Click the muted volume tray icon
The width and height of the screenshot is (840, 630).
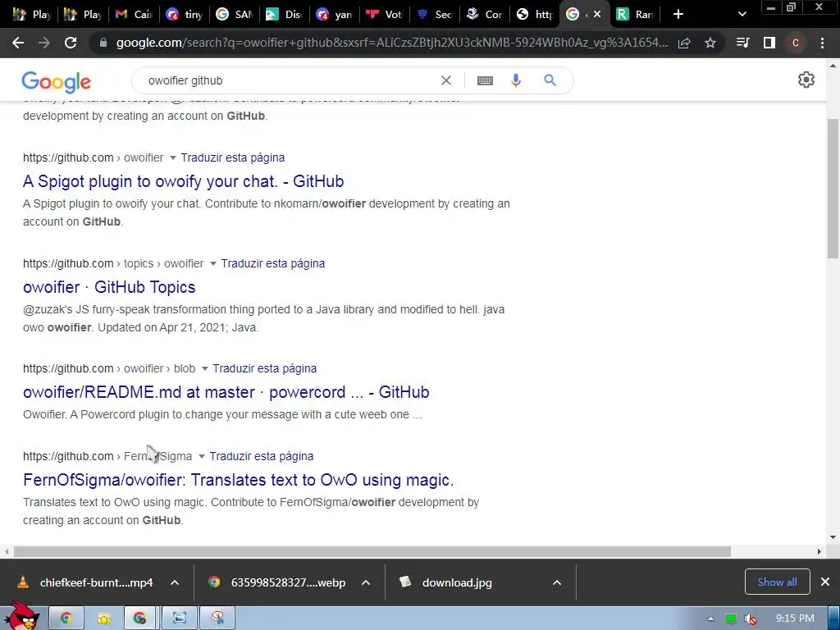click(x=750, y=619)
